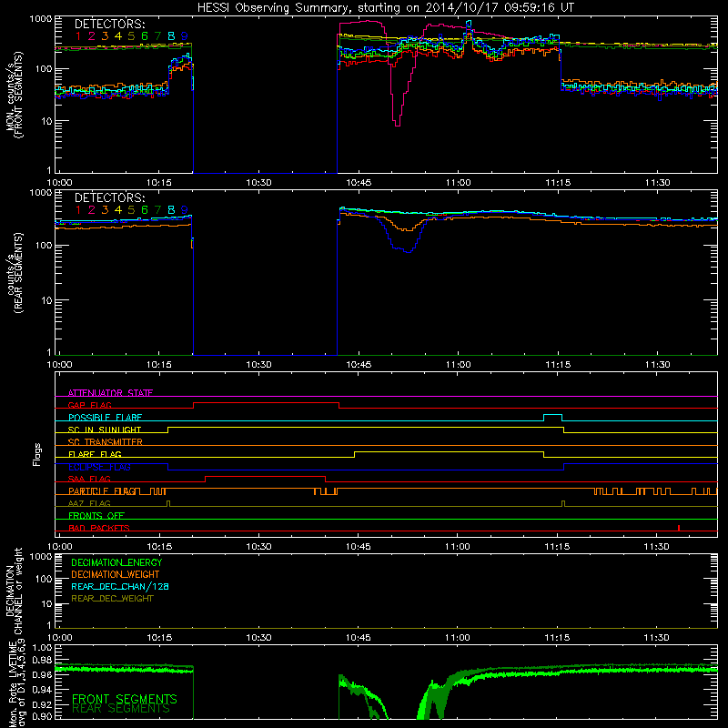The width and height of the screenshot is (728, 728).
Task: Click detector 4 number in the front segments legend
Action: 118,35
